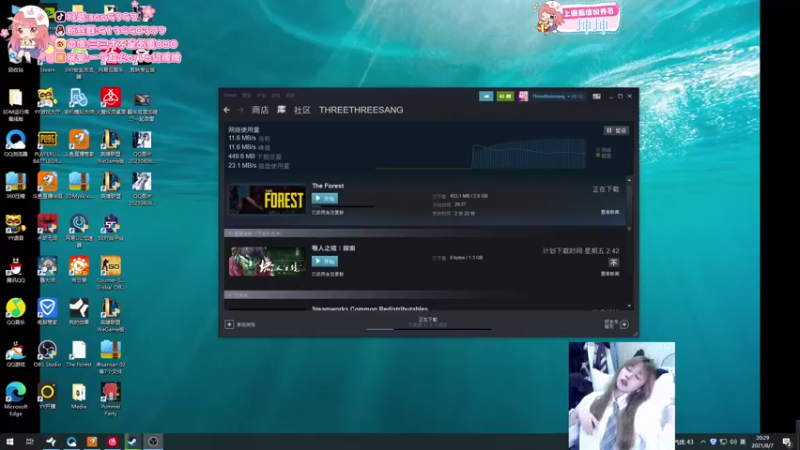The image size is (800, 450).
Task: Click The Forest title text
Action: (x=328, y=186)
